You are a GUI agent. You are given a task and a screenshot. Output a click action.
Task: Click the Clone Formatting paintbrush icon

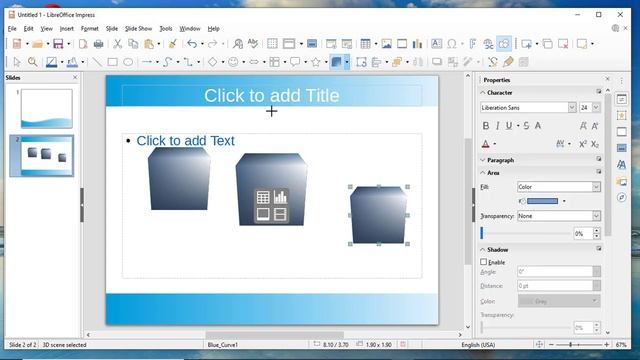click(173, 44)
